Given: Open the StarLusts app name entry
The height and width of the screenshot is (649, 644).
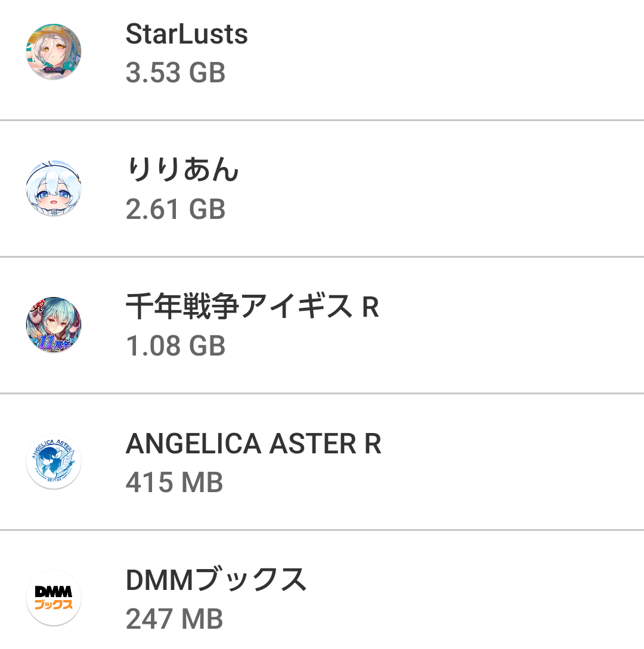Looking at the screenshot, I should pos(187,34).
